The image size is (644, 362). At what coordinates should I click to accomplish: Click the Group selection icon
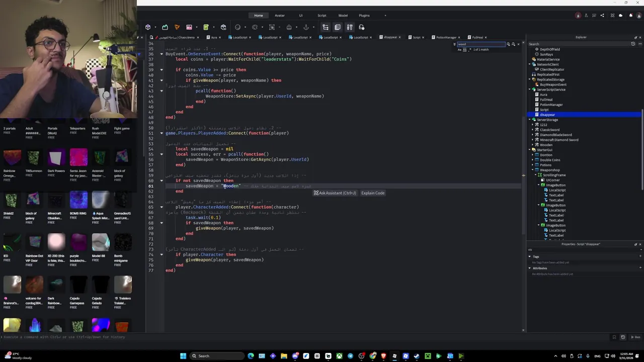click(272, 27)
